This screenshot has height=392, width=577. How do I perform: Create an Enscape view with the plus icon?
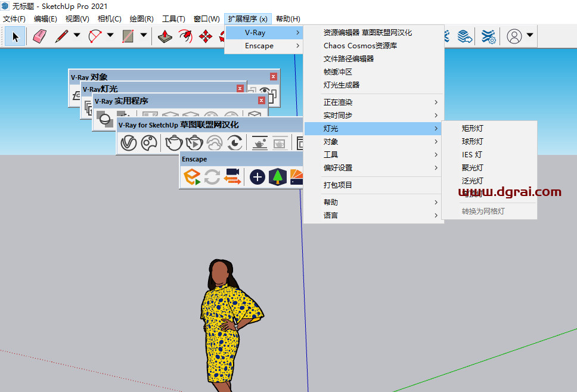[257, 177]
